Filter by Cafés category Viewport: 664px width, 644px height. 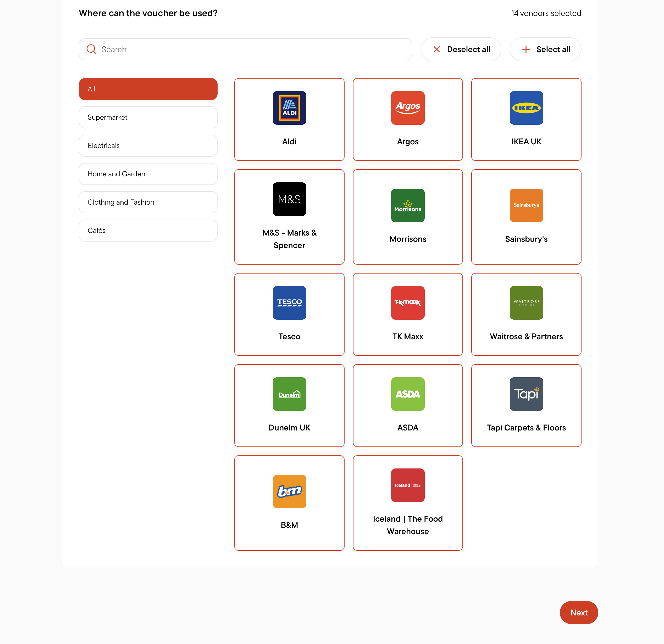click(x=148, y=231)
